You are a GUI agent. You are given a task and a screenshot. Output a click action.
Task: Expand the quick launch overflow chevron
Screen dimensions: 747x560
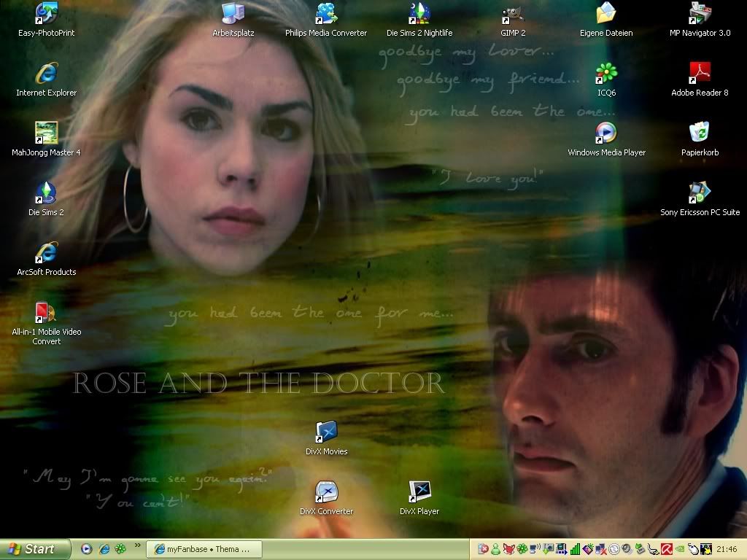[138, 545]
